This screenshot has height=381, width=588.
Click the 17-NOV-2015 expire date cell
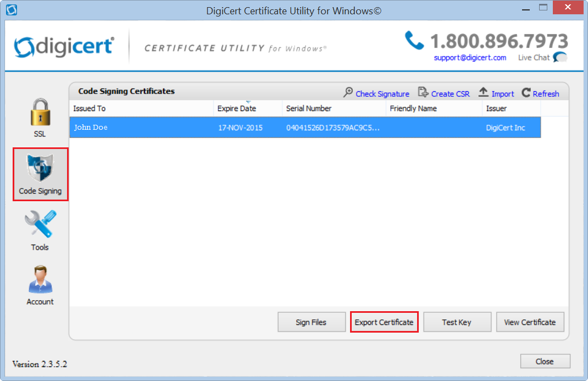(x=240, y=128)
